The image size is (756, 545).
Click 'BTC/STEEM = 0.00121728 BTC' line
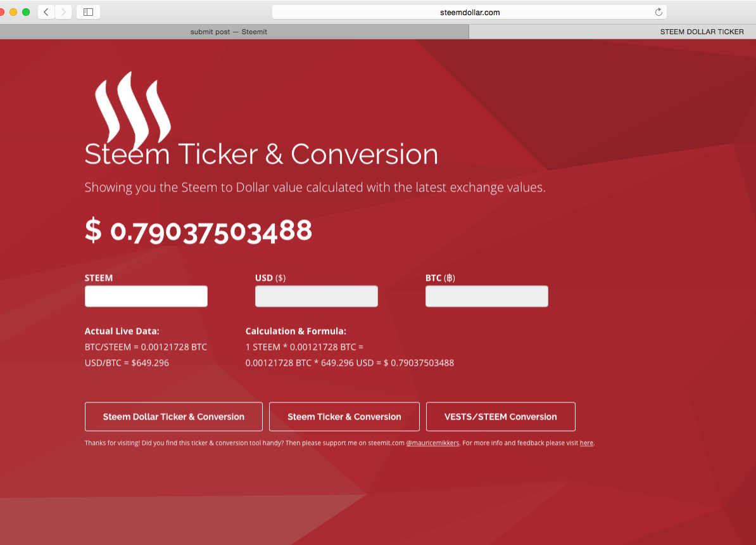(146, 347)
